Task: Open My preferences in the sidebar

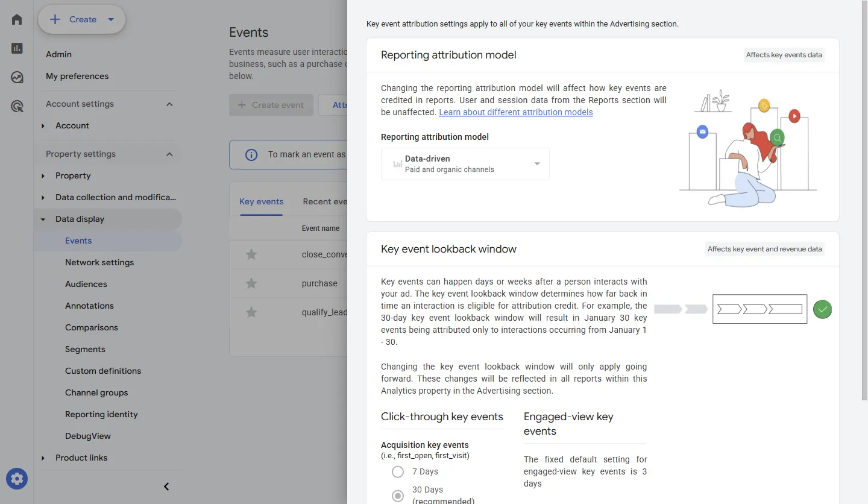Action: click(77, 76)
